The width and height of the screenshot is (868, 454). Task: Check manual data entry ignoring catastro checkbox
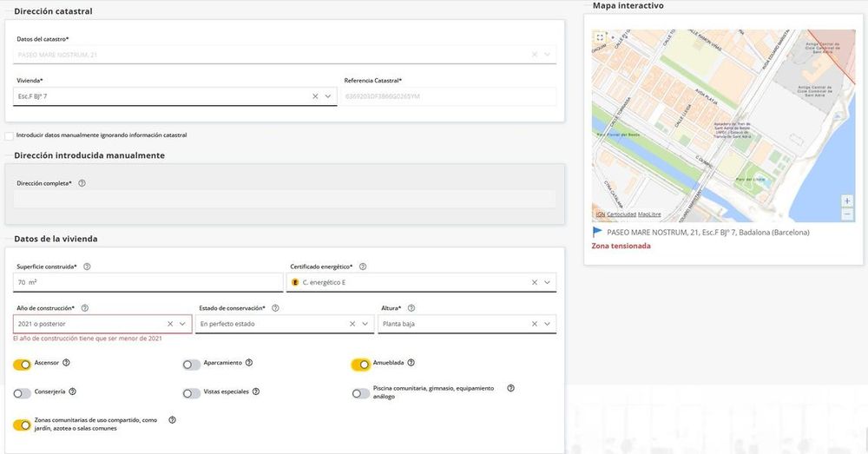pyautogui.click(x=9, y=135)
